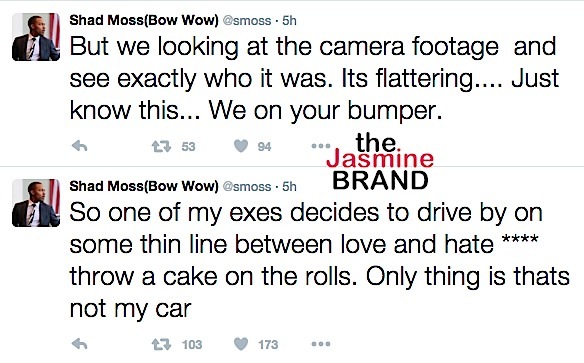
Task: Open the 5h timestamp on the first tweet
Action: (289, 20)
